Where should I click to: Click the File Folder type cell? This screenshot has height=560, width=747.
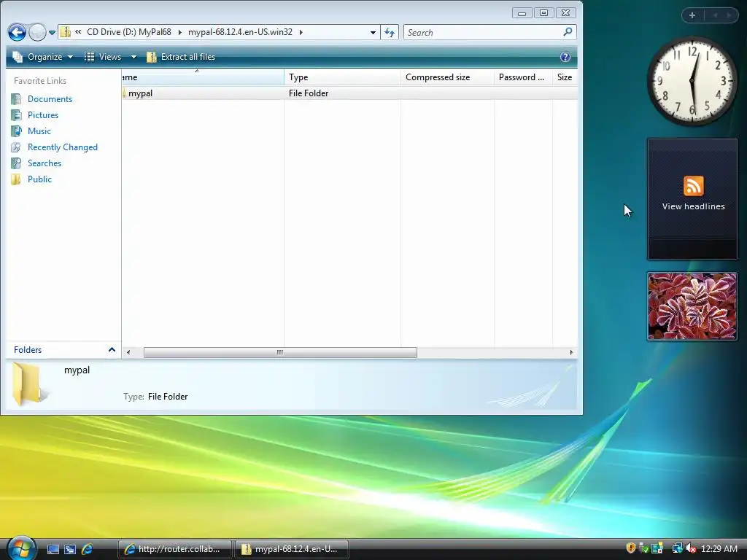pyautogui.click(x=309, y=93)
